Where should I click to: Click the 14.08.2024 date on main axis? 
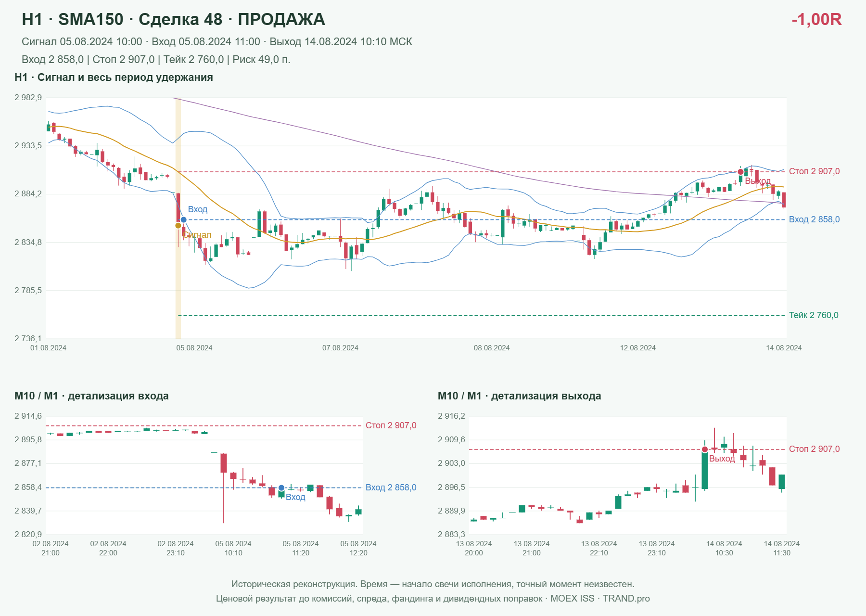point(784,348)
